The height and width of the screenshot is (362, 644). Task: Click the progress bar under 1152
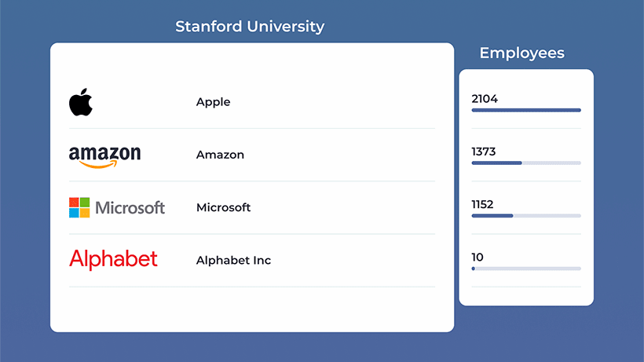click(526, 215)
